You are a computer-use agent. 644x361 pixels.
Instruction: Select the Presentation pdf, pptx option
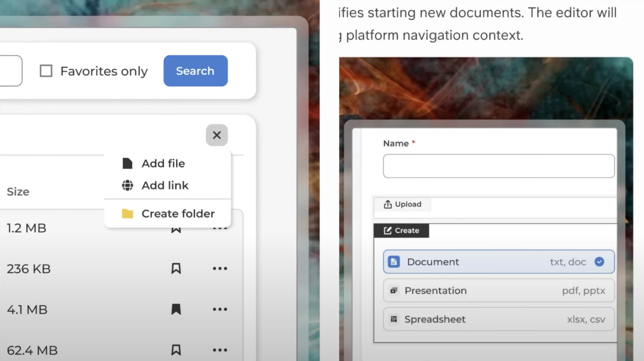tap(499, 290)
